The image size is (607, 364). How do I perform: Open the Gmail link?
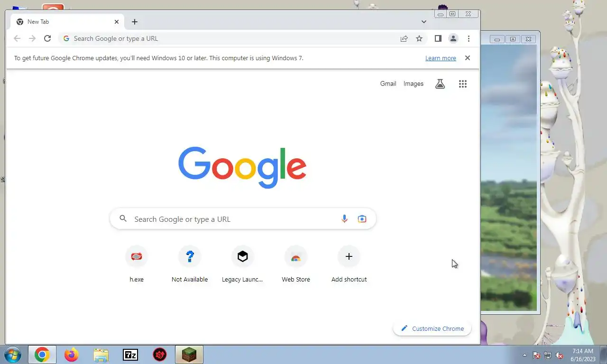tap(388, 84)
